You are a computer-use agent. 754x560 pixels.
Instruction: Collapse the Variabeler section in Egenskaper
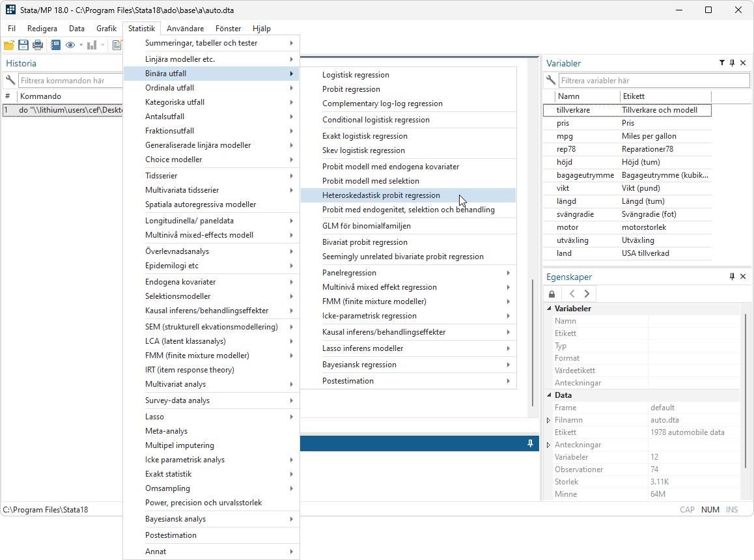pos(549,309)
